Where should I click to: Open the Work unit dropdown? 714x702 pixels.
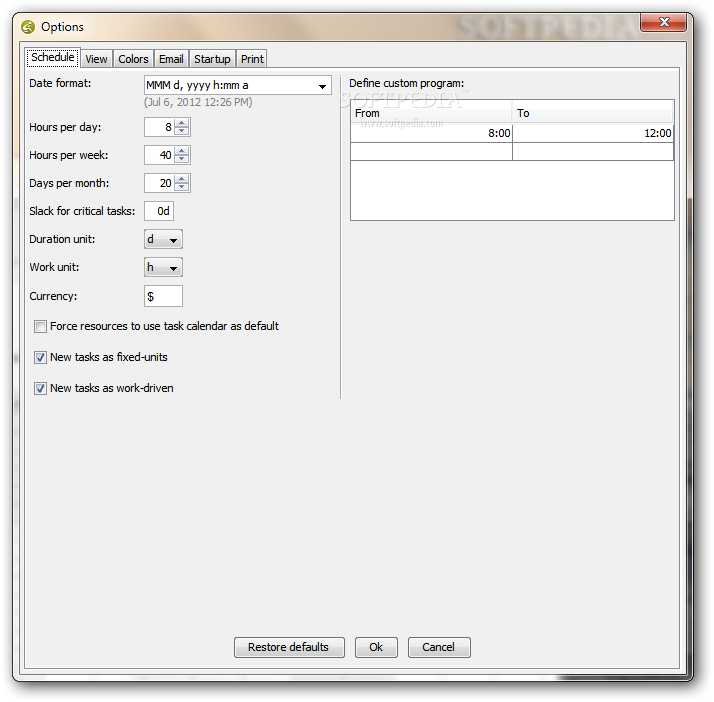[163, 267]
